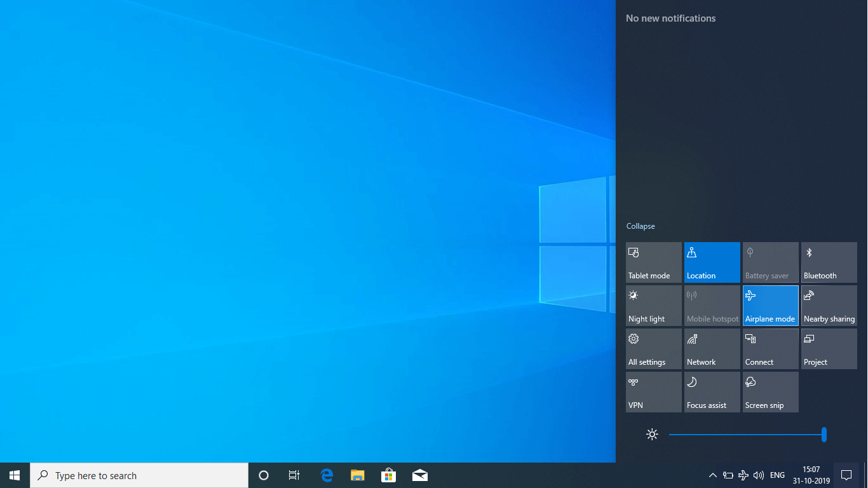Image resolution: width=868 pixels, height=488 pixels.
Task: Launch Microsoft Edge from taskbar
Action: pyautogui.click(x=327, y=475)
